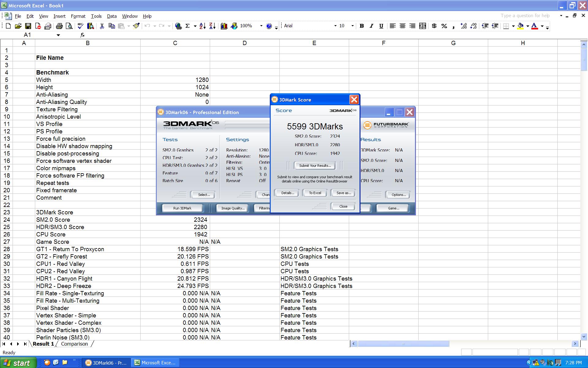Open the File menu
This screenshot has height=368, width=588.
pos(18,16)
